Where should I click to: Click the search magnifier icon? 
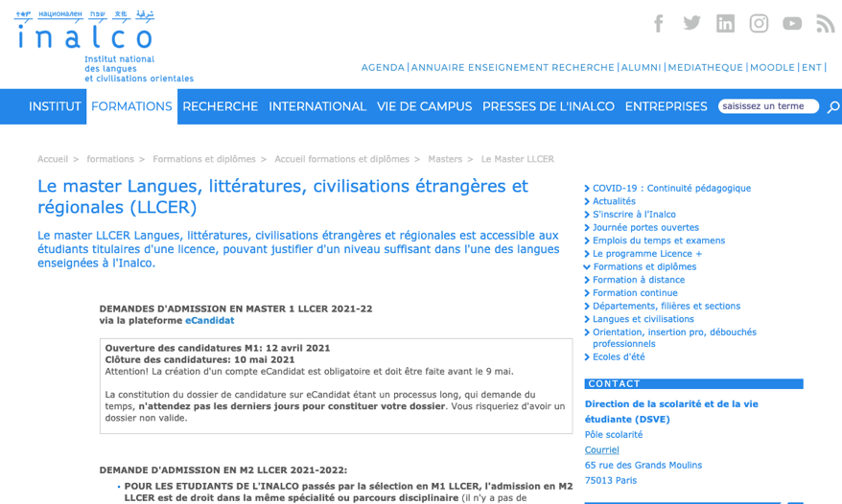pos(832,106)
